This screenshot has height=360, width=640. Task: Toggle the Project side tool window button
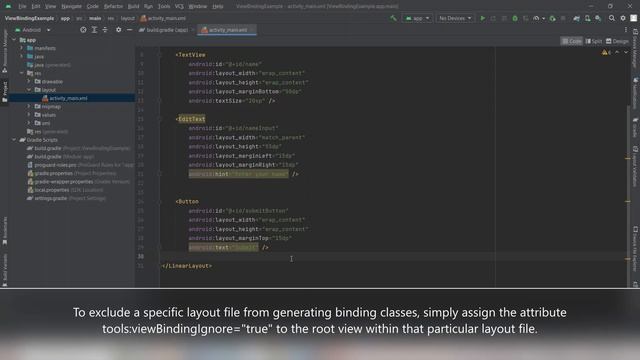(x=5, y=92)
